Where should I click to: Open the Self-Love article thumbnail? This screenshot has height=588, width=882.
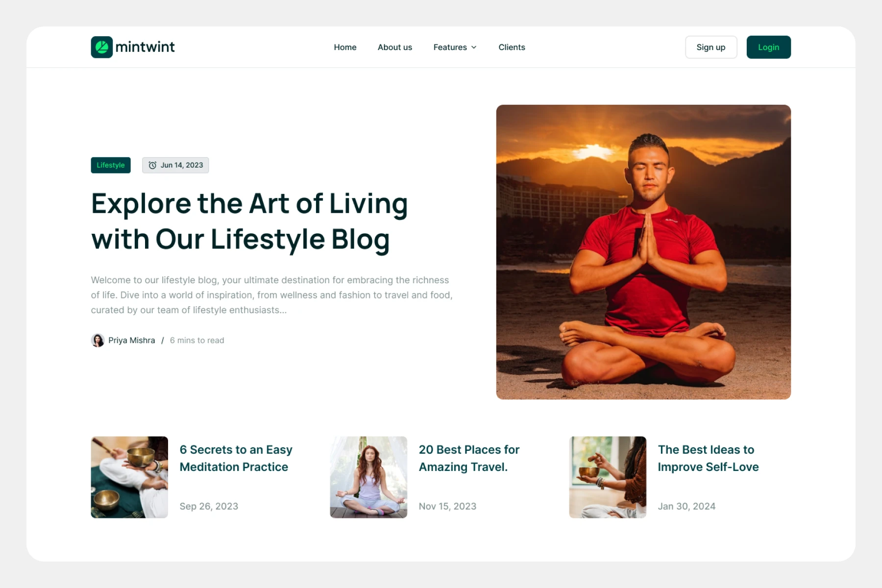[608, 477]
